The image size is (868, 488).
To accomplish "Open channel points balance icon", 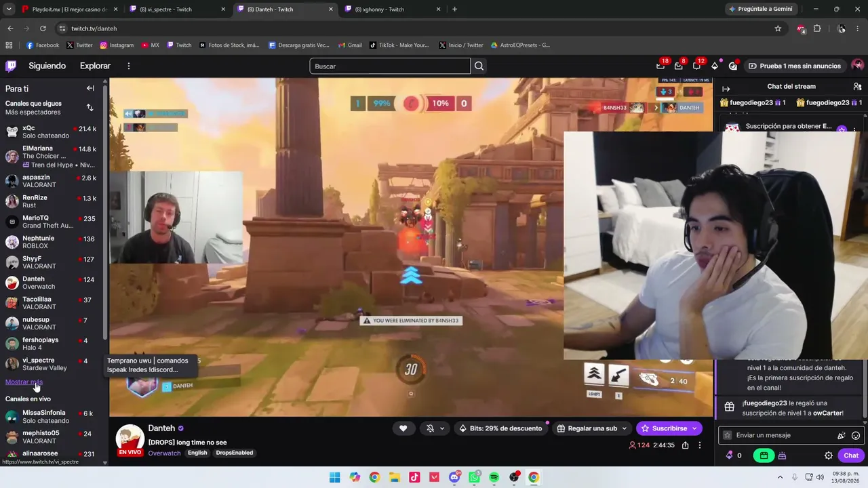I will (x=730, y=455).
